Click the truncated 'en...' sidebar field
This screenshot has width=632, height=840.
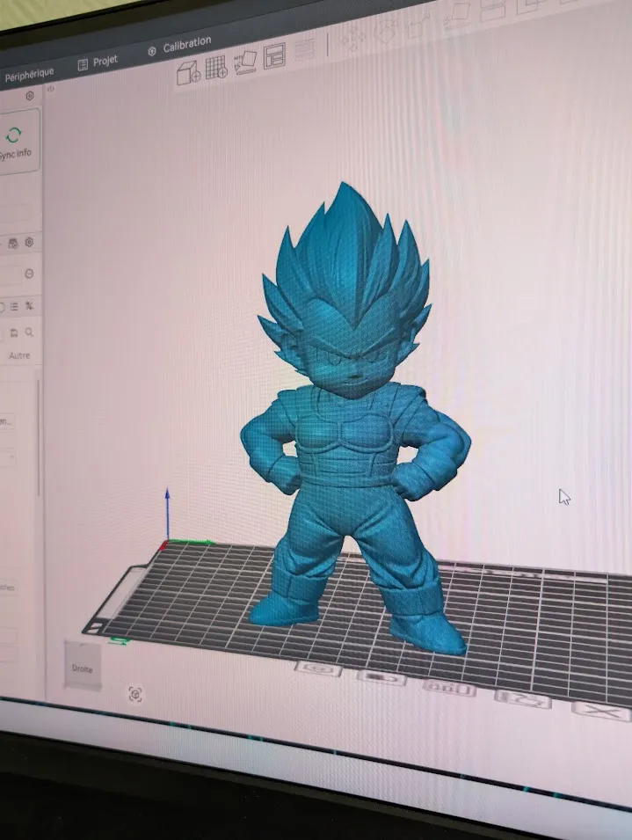tap(6, 421)
